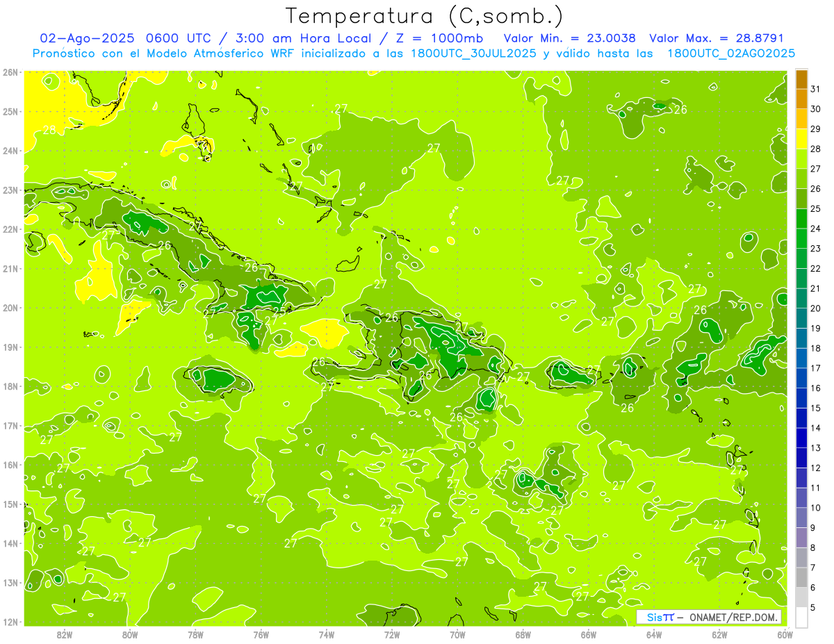Click legend value 18
834x644 pixels.
pyautogui.click(x=815, y=348)
